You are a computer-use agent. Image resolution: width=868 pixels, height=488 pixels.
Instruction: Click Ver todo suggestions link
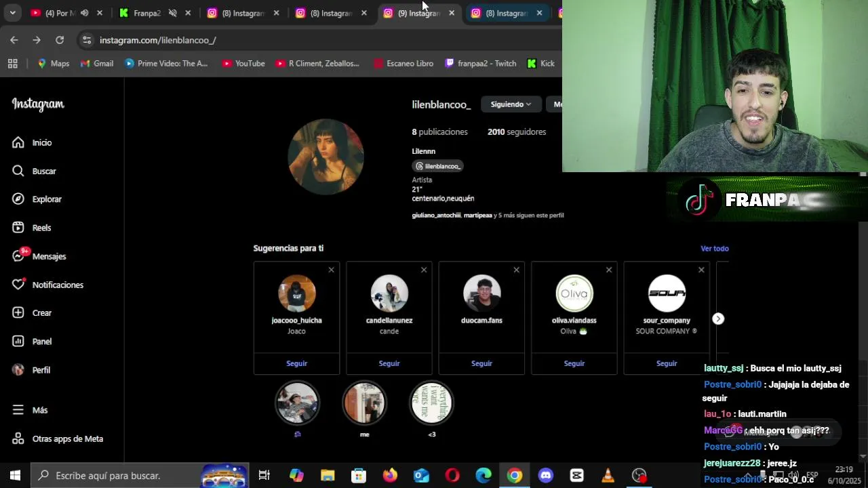tap(715, 249)
